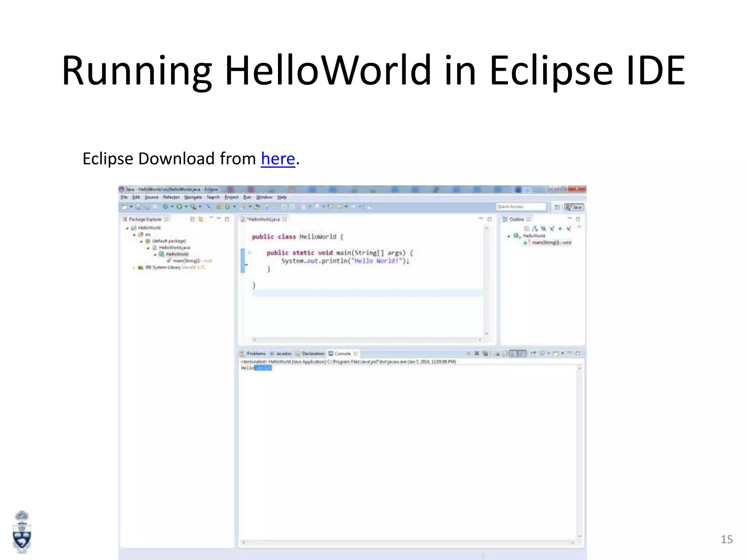Click the Back navigation yellow arrow icon
Image resolution: width=747 pixels, height=560 pixels.
pos(339,207)
